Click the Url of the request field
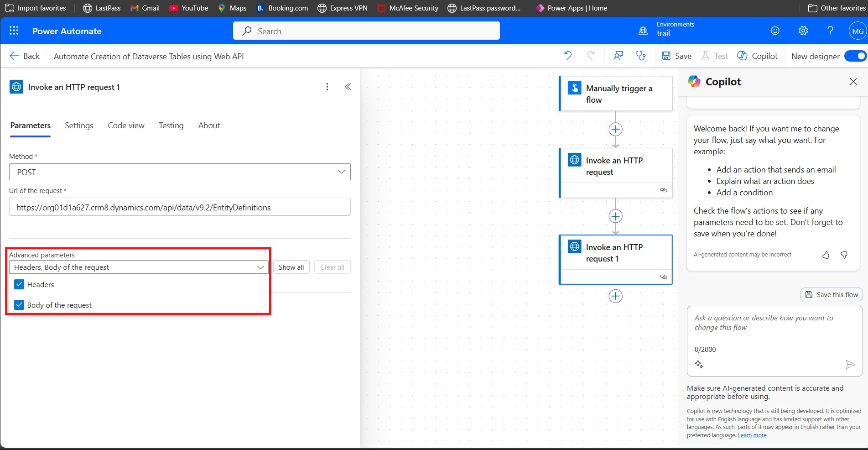This screenshot has height=450, width=868. point(180,208)
